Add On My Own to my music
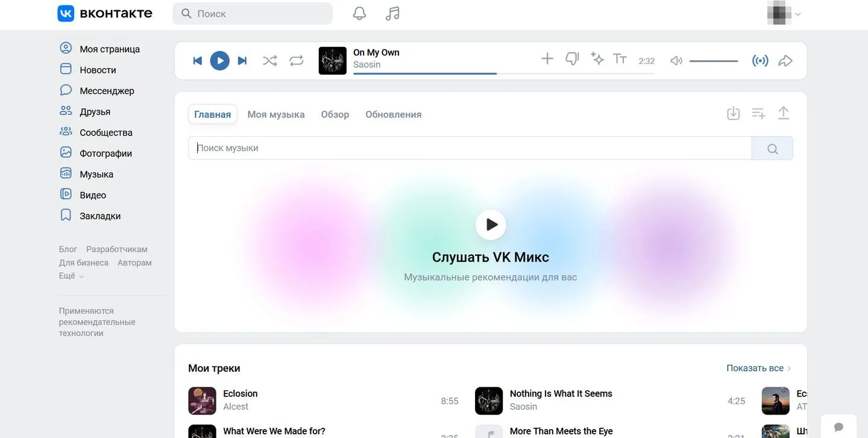This screenshot has height=438, width=868. click(547, 58)
